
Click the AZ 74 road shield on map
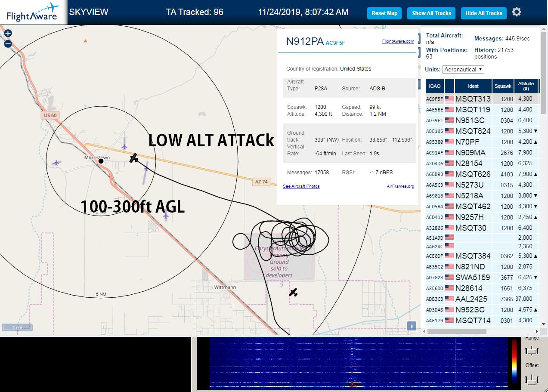(261, 182)
